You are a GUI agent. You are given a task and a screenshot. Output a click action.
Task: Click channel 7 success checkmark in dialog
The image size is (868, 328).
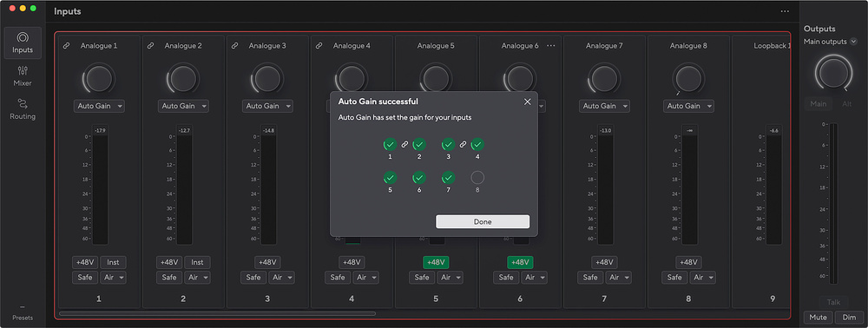449,178
